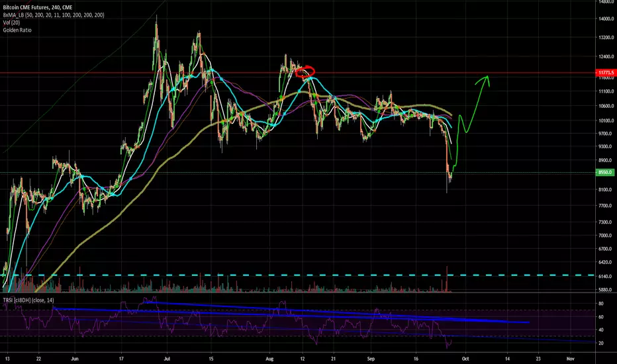
Task: Click the 8100.0 price axis value
Action: coord(605,190)
